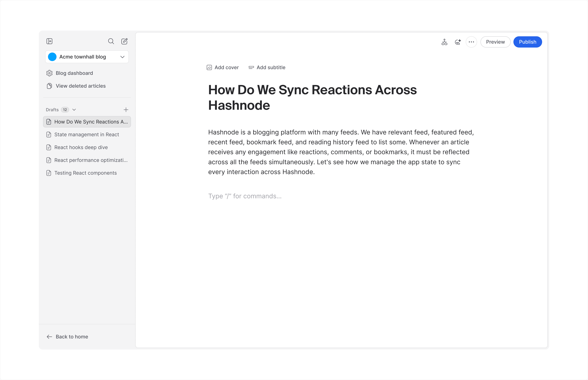Open draft Testing React components
This screenshot has height=380, width=588.
(x=87, y=173)
